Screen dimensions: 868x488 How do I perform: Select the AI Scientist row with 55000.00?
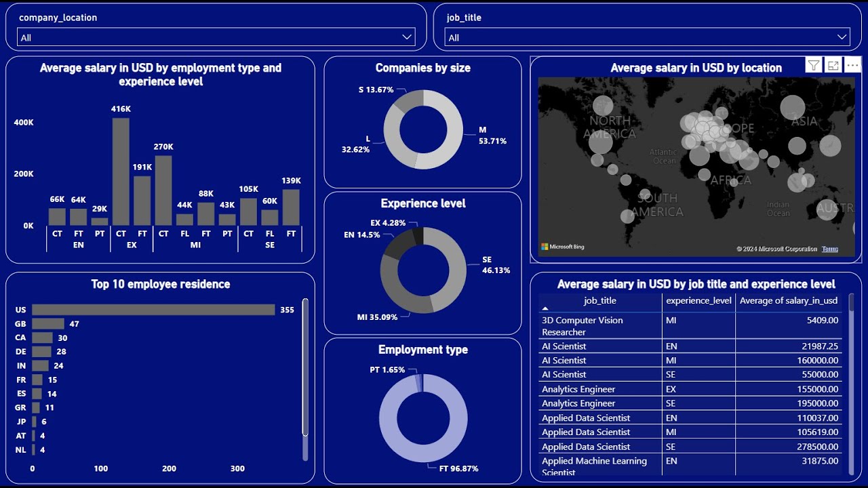click(690, 375)
